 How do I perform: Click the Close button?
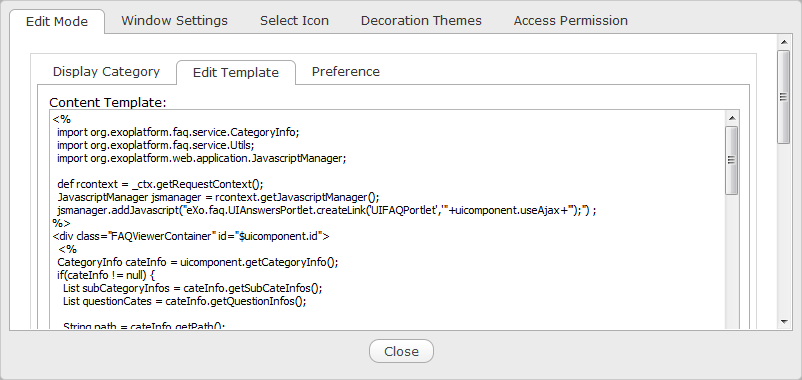pos(402,351)
